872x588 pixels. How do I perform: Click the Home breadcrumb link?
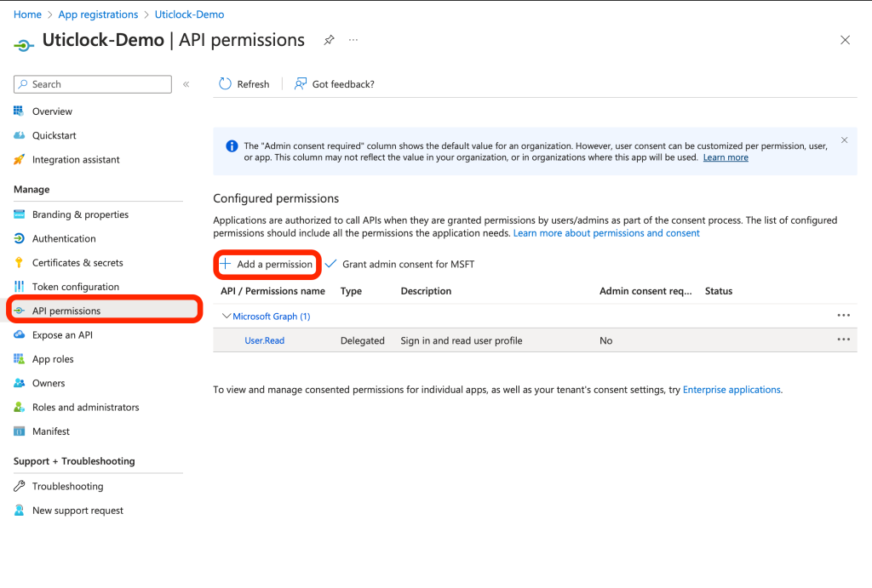(27, 14)
